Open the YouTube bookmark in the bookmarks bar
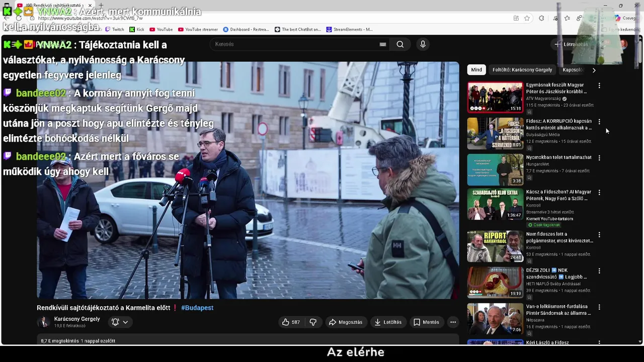Viewport: 644px width, 362px height. tap(161, 30)
